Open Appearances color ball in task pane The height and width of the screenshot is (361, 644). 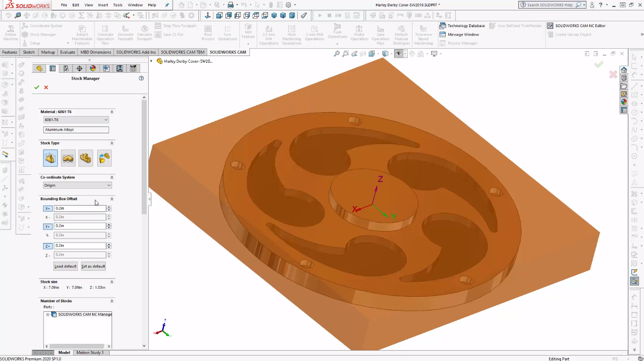(624, 102)
